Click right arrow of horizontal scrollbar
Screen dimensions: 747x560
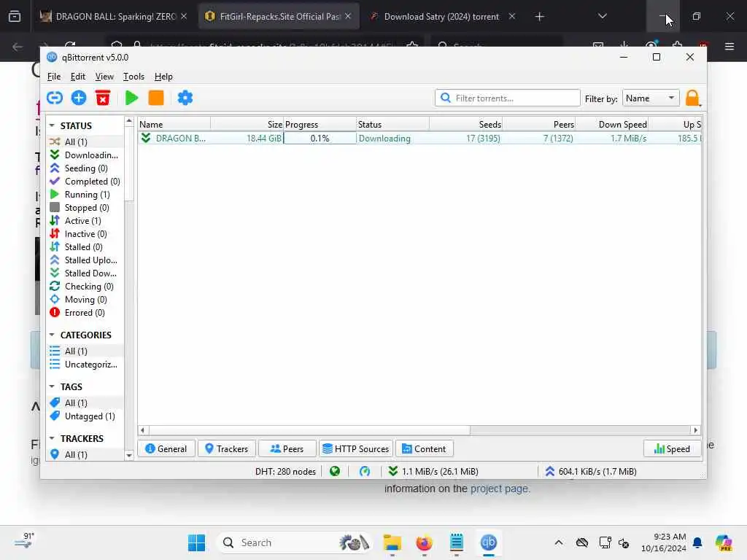tap(696, 430)
